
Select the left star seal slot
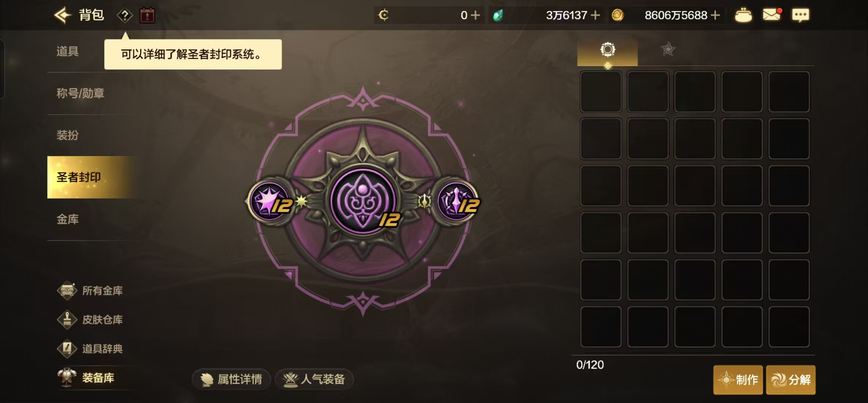click(x=271, y=201)
